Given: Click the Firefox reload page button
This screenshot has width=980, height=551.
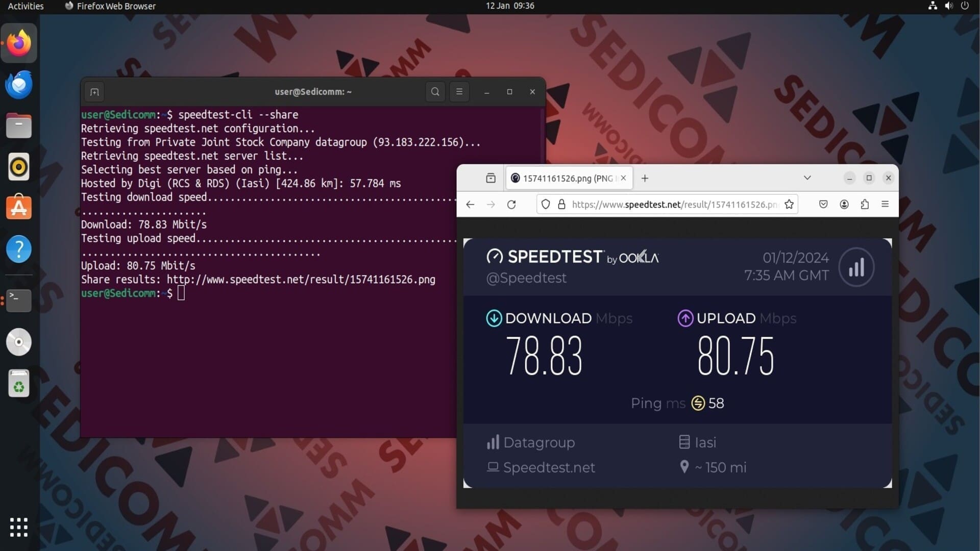Looking at the screenshot, I should tap(511, 205).
